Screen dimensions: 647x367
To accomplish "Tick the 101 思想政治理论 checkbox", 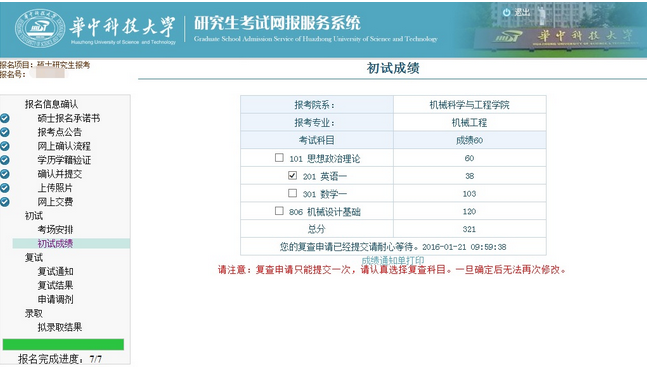I will pyautogui.click(x=279, y=158).
